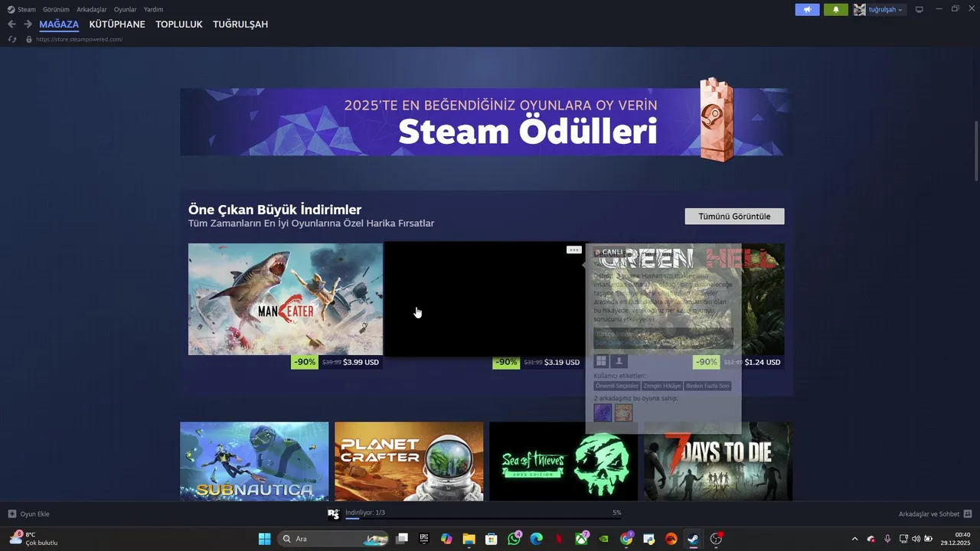
Task: Select the Birden Fazla Son tag
Action: [x=707, y=386]
